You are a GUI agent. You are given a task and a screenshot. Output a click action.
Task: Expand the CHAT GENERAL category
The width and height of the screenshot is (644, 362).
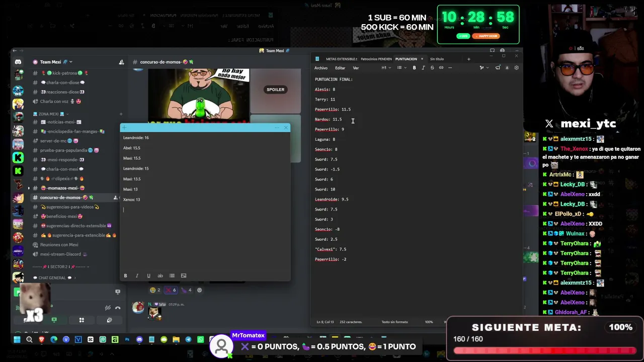(x=54, y=278)
